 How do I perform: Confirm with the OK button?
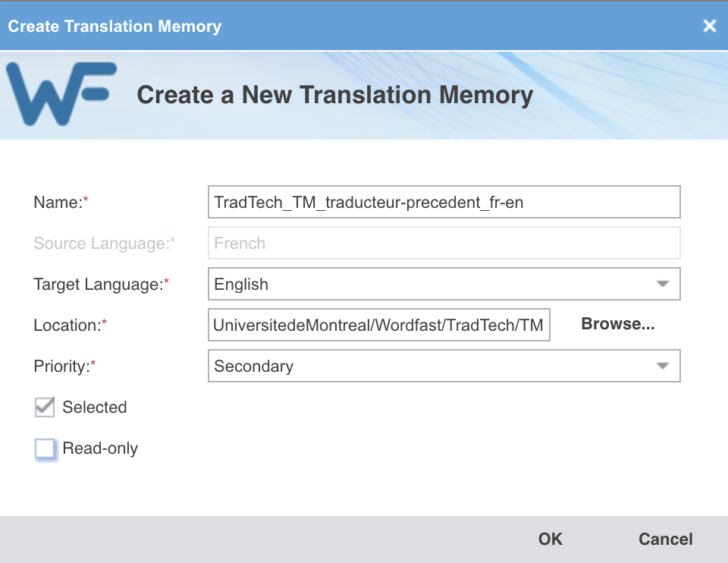click(551, 539)
